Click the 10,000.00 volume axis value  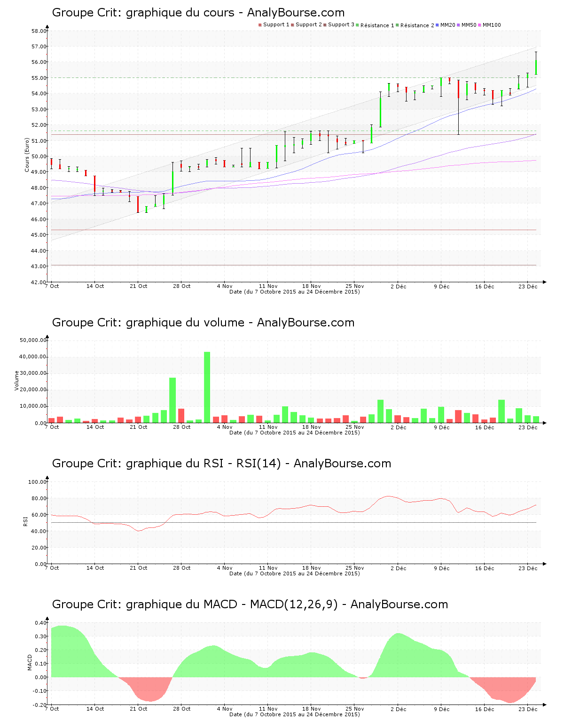[33, 406]
